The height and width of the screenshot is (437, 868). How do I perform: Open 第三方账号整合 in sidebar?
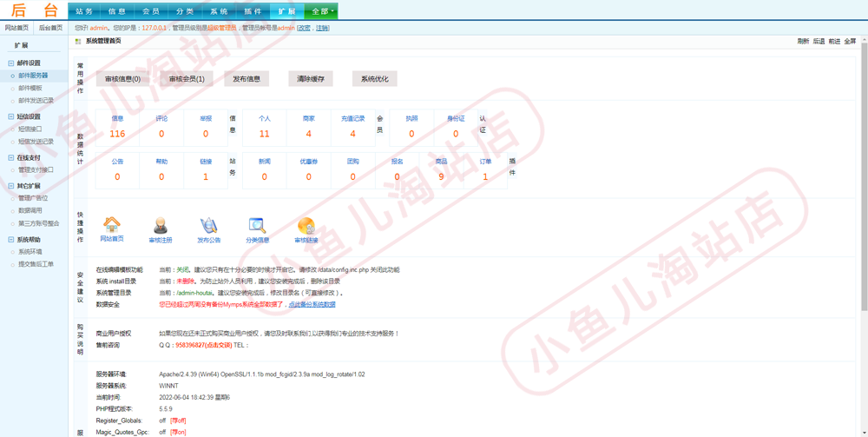click(x=39, y=224)
